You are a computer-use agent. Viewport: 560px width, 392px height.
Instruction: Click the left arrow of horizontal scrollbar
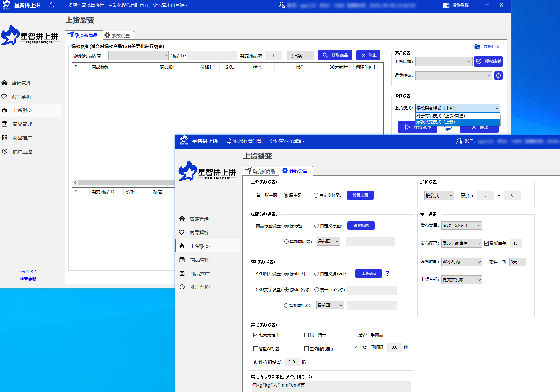coord(75,182)
